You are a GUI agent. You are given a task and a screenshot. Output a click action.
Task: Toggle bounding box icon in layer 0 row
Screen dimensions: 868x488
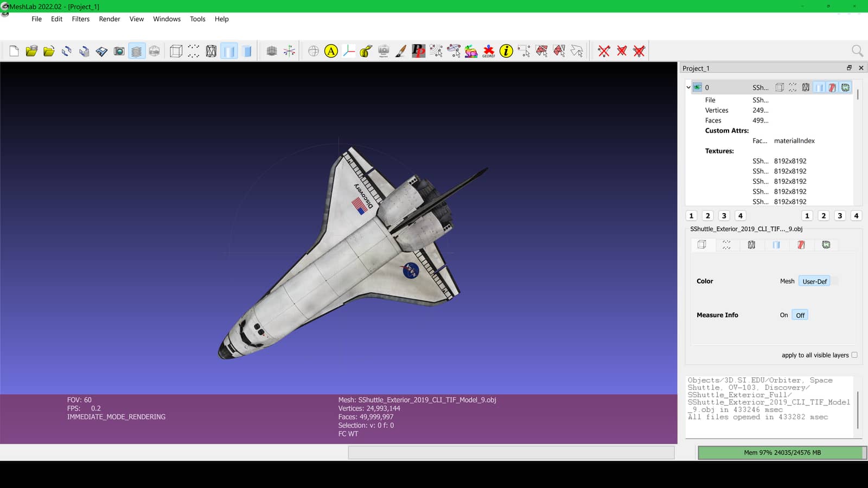coord(780,87)
